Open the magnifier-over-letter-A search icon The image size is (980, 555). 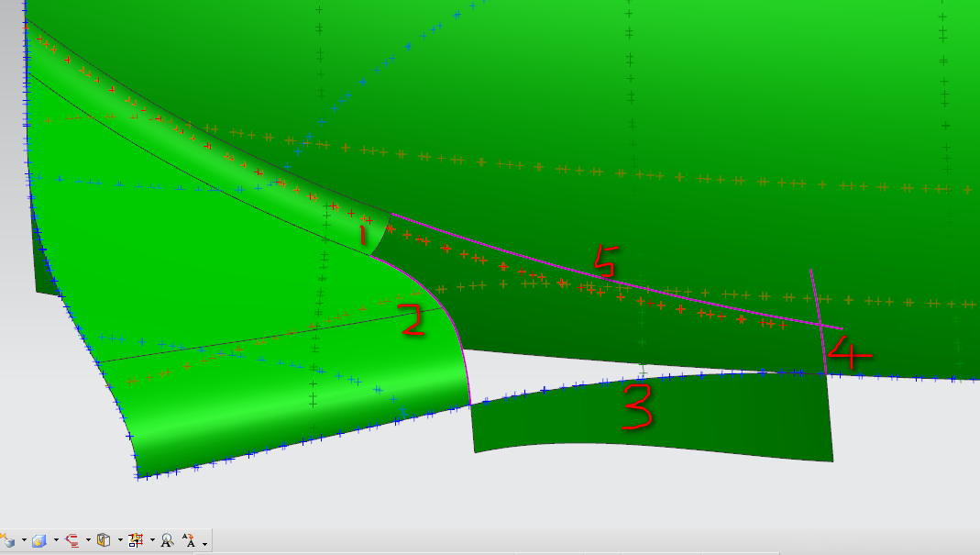coord(167,540)
